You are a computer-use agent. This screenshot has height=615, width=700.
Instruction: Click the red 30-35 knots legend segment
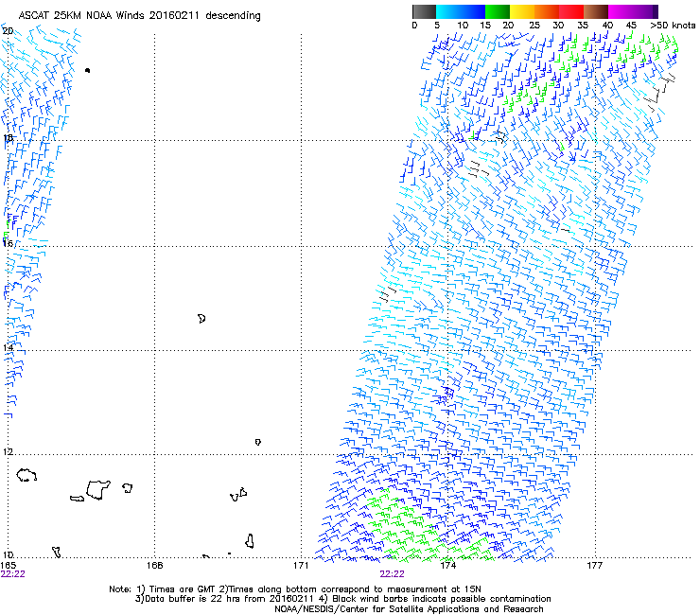pyautogui.click(x=571, y=11)
